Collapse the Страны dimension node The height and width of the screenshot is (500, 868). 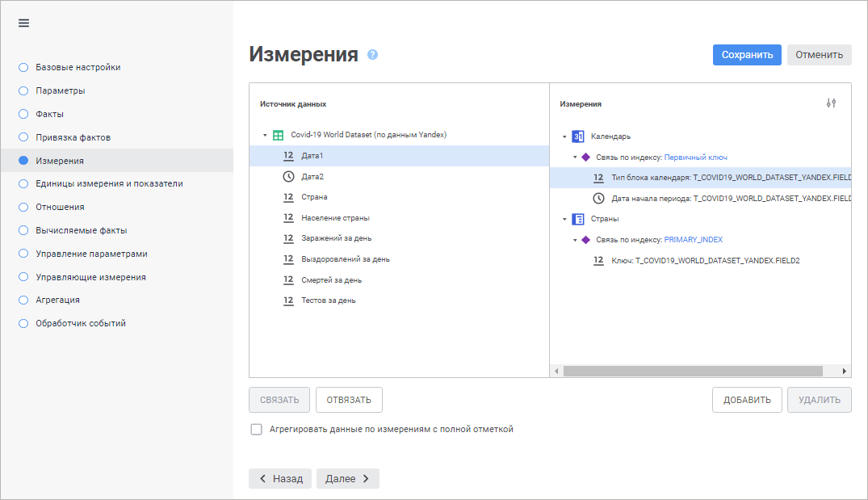tap(564, 219)
